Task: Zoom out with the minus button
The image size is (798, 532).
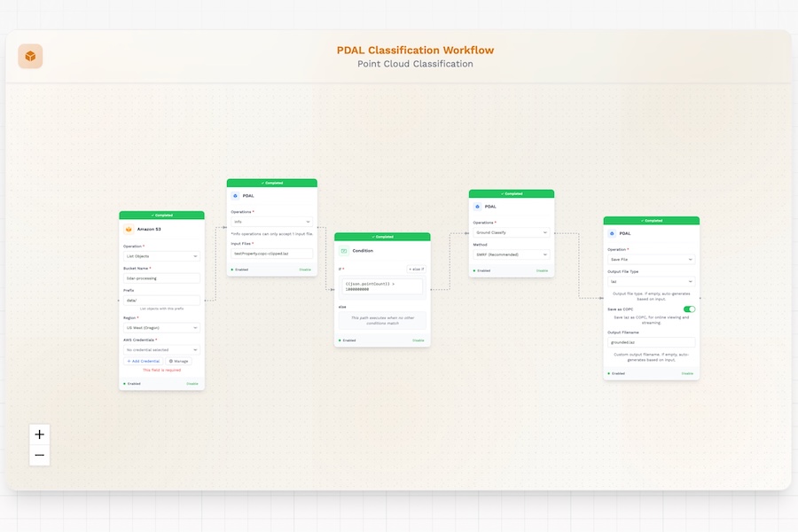Action: [39, 456]
